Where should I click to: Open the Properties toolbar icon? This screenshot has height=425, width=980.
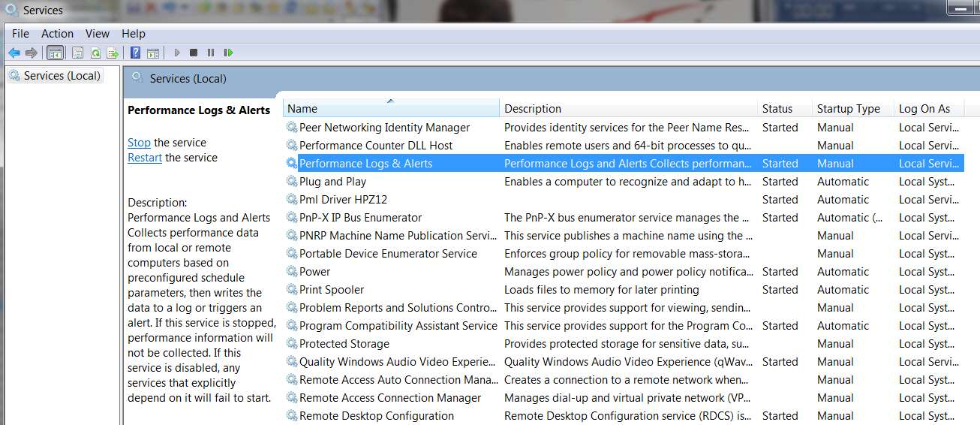(77, 53)
